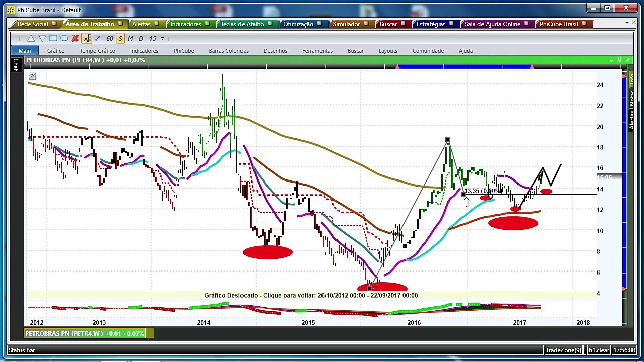
Task: Click square button on Teclas de Atalho tab
Action: click(x=270, y=24)
